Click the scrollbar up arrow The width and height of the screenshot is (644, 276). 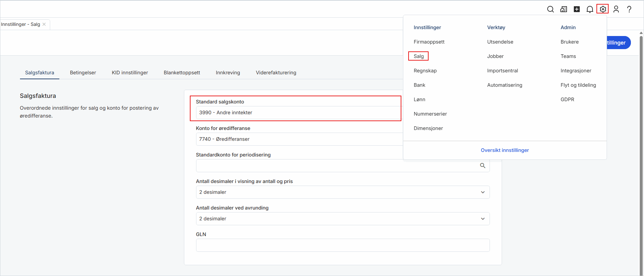click(x=641, y=33)
